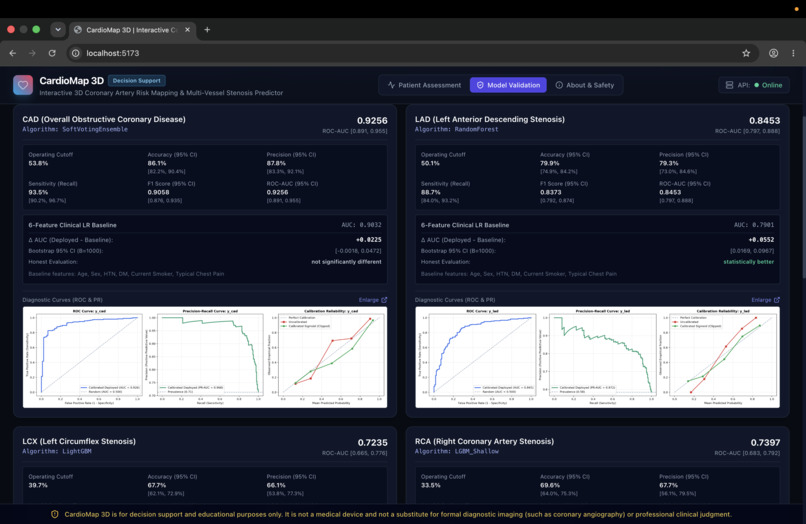Click LAD delta AUC value +0.0552

[x=761, y=240]
